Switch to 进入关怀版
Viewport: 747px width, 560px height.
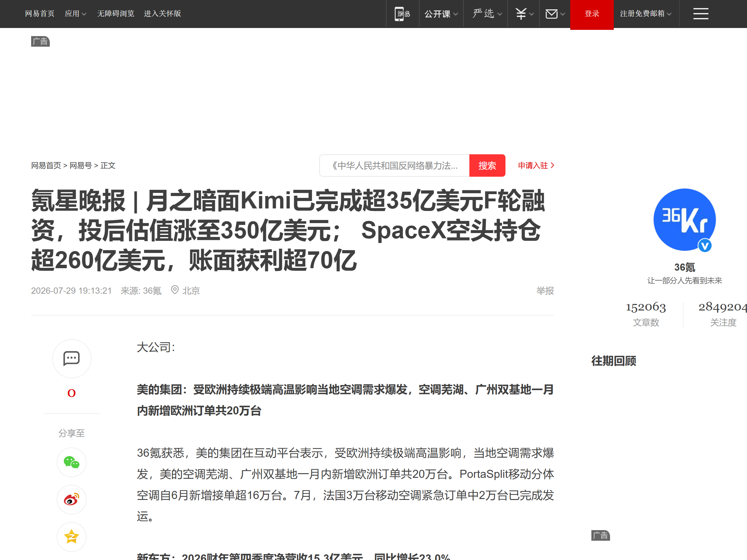pos(162,13)
